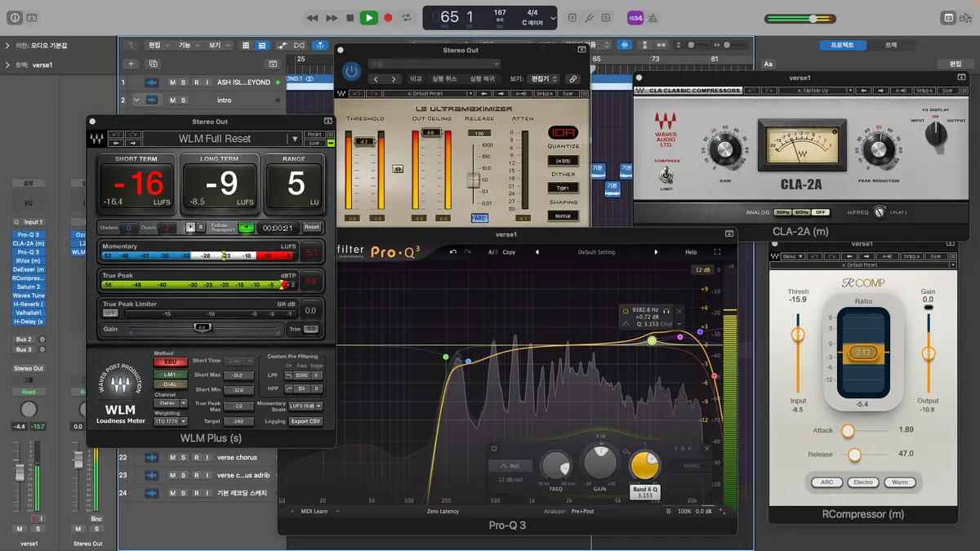Click the headphones solo icon on EQ band popup
Viewport: 980px width, 551px height.
(666, 311)
